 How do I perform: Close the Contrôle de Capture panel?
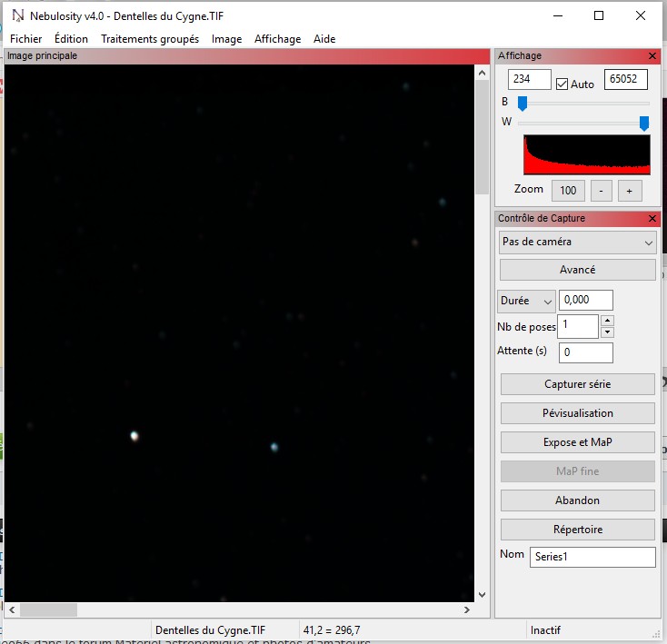pos(652,218)
